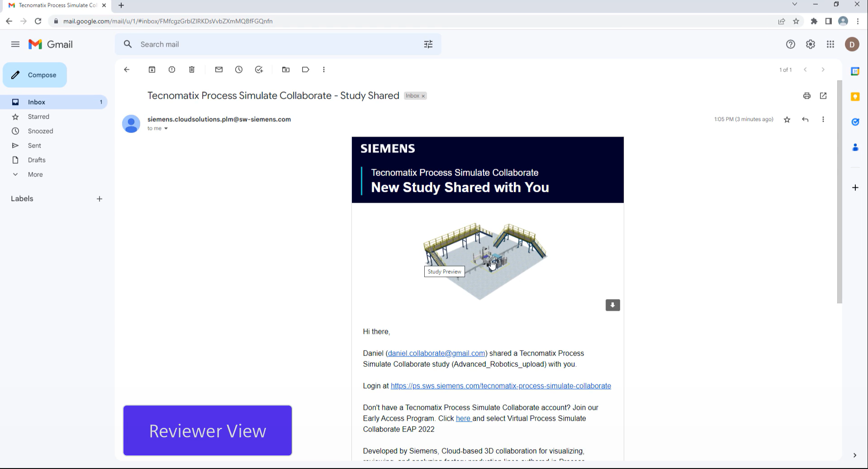This screenshot has height=469, width=868.
Task: Open the Sent mailbox
Action: click(34, 145)
